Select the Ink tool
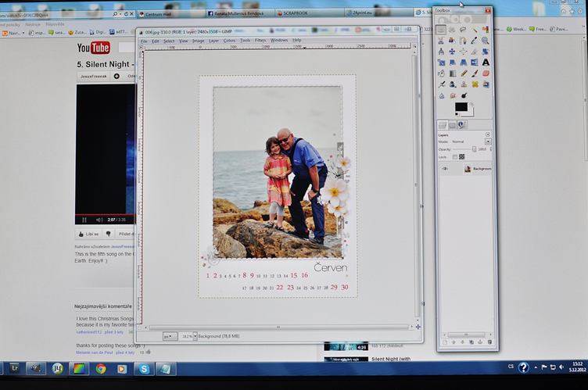Viewport: 588px width, 390px height. tap(453, 84)
